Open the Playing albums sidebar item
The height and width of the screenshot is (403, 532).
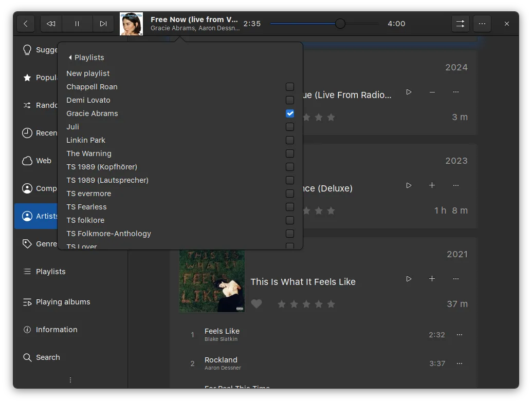(x=63, y=302)
